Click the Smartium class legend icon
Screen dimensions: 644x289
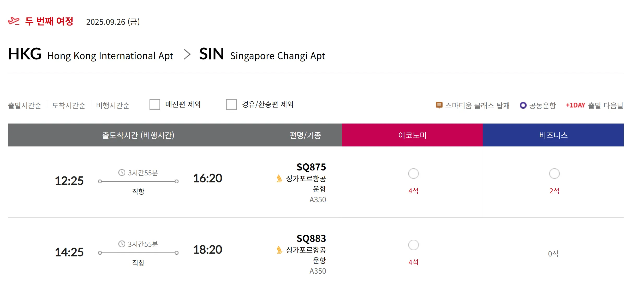[439, 105]
